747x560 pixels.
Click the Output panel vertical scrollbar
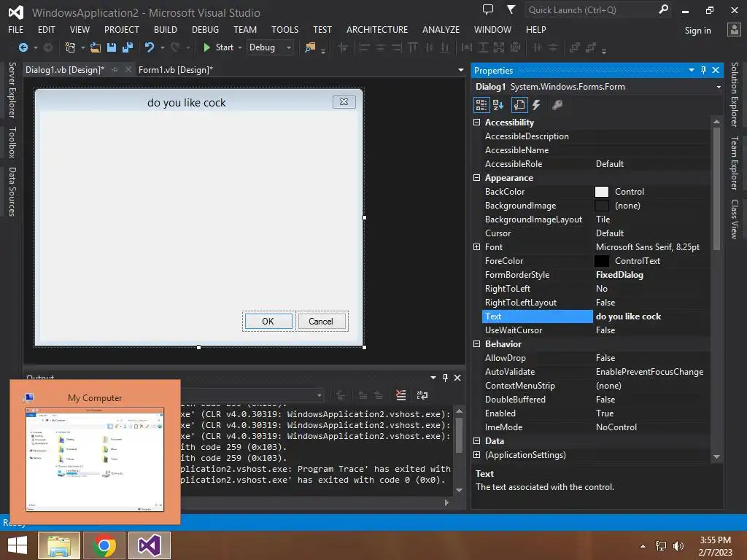pos(460,435)
